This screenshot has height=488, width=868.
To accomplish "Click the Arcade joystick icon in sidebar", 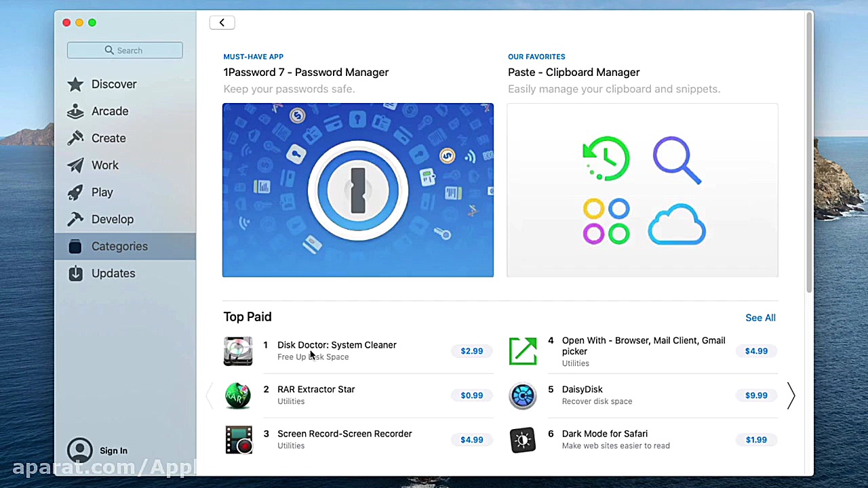I will [75, 111].
